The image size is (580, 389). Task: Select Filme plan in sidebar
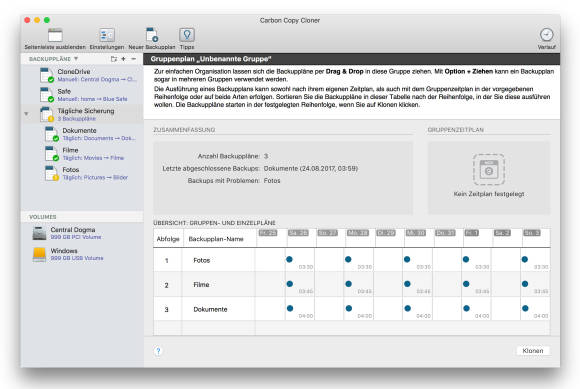coord(82,153)
